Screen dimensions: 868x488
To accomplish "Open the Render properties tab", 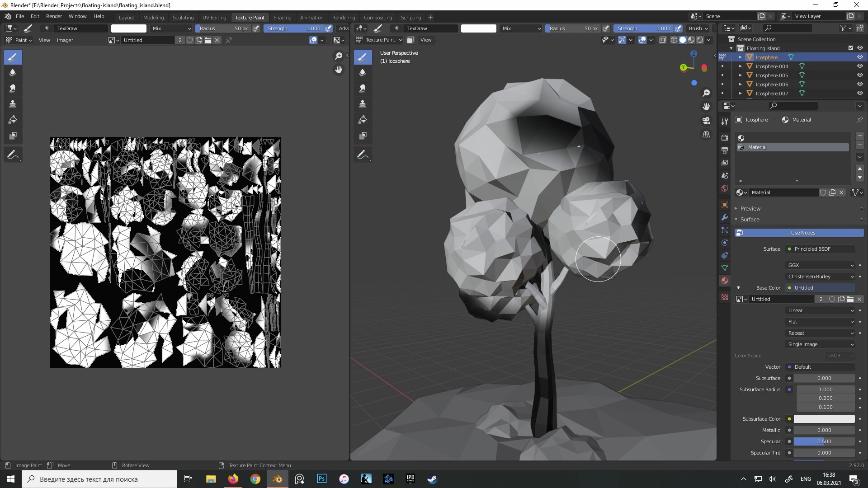I will 725,138.
